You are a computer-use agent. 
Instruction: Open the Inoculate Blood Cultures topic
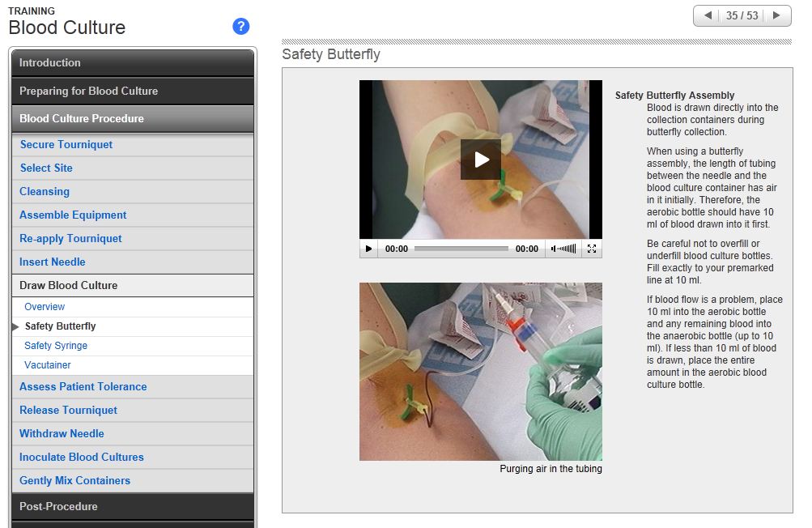click(82, 458)
